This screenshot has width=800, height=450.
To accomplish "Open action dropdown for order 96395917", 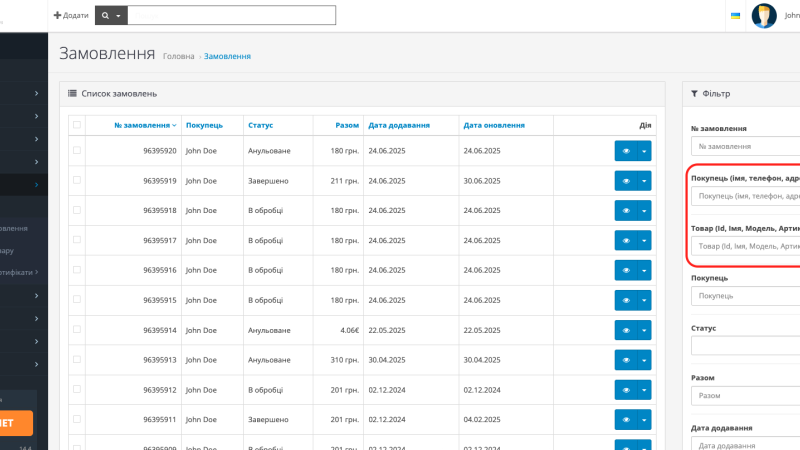I will (644, 240).
